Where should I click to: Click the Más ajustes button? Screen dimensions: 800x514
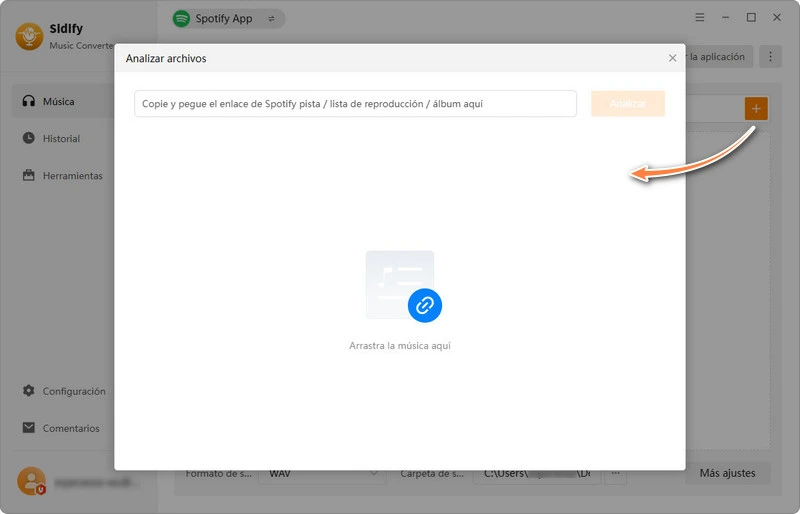pos(727,473)
